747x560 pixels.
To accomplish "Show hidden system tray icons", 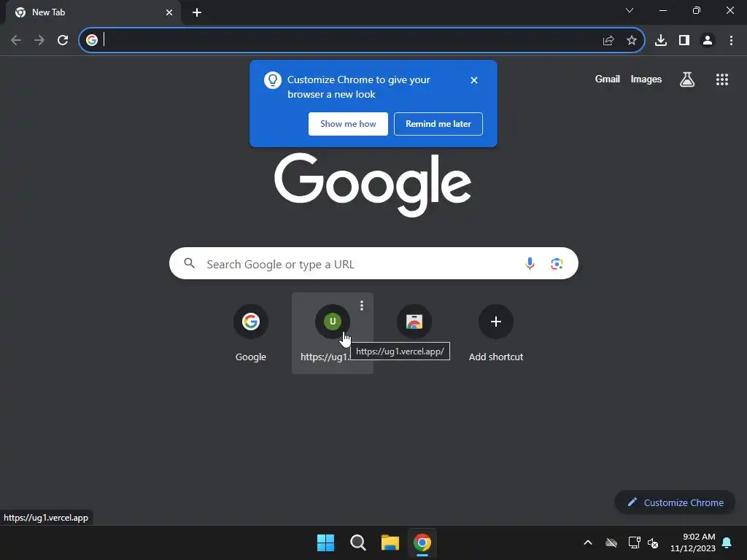I will 588,542.
